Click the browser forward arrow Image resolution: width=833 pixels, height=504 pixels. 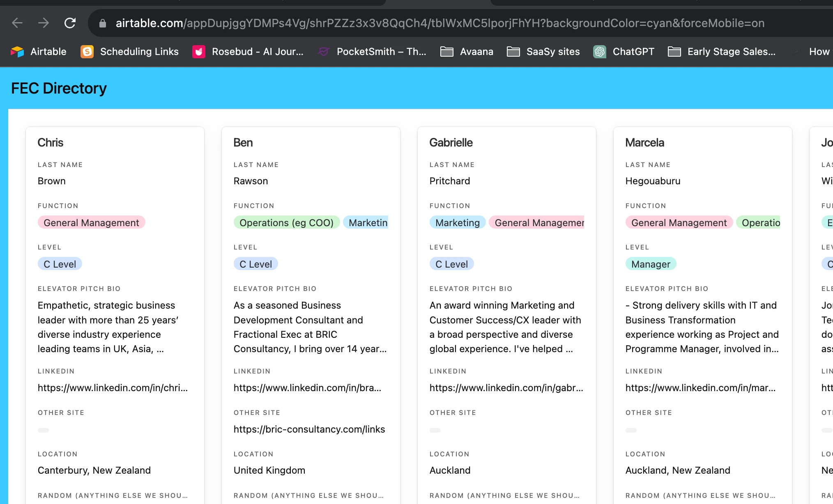point(44,23)
